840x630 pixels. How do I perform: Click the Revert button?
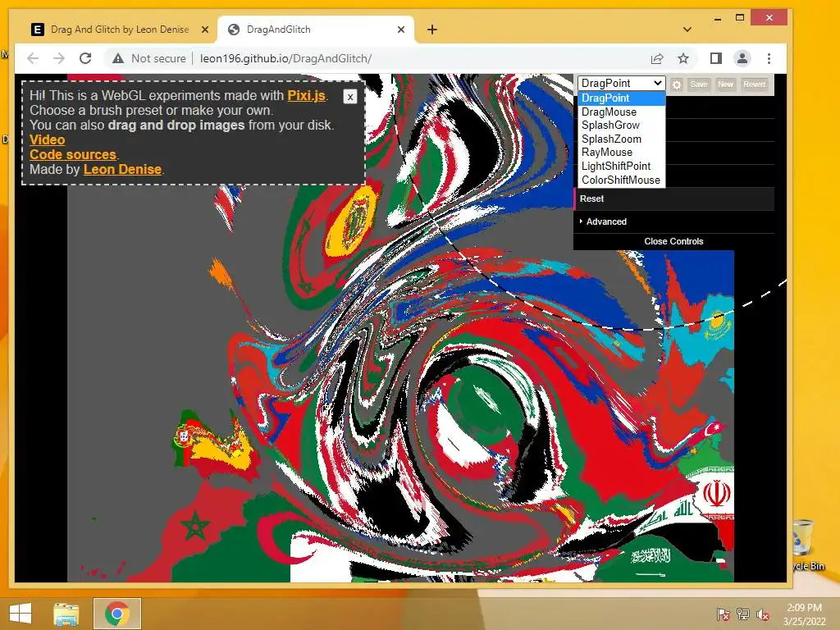pyautogui.click(x=755, y=84)
